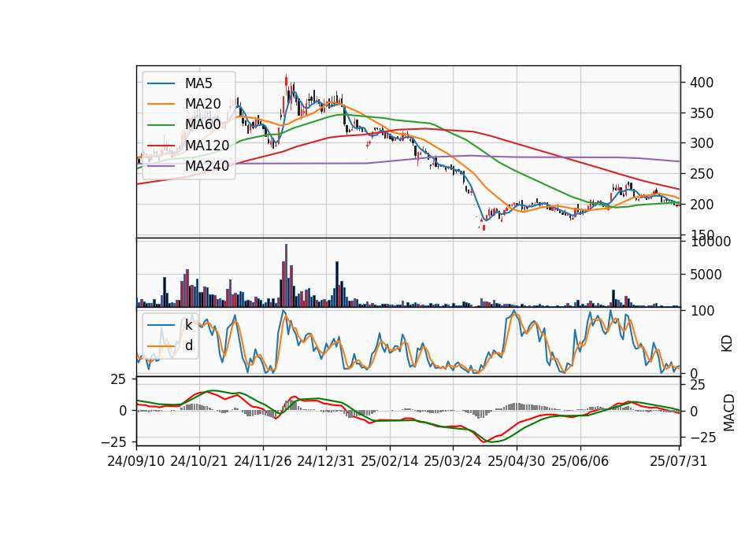Click the green MA60 line sample in legend

[161, 125]
